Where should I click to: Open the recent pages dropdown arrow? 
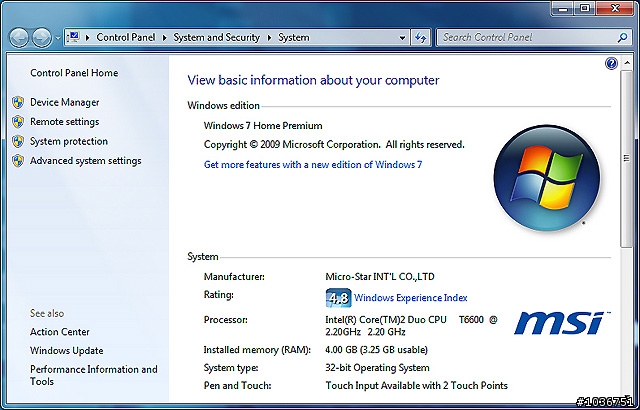coord(58,38)
